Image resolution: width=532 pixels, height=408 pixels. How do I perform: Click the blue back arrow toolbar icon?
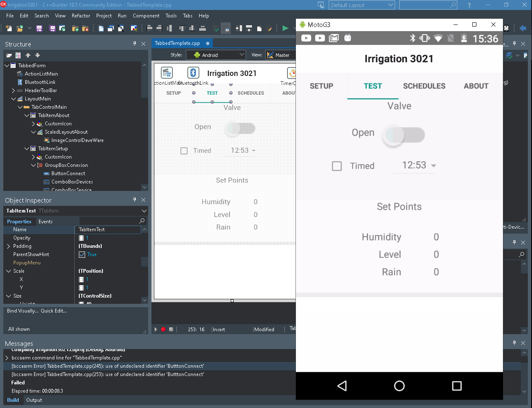523,28
